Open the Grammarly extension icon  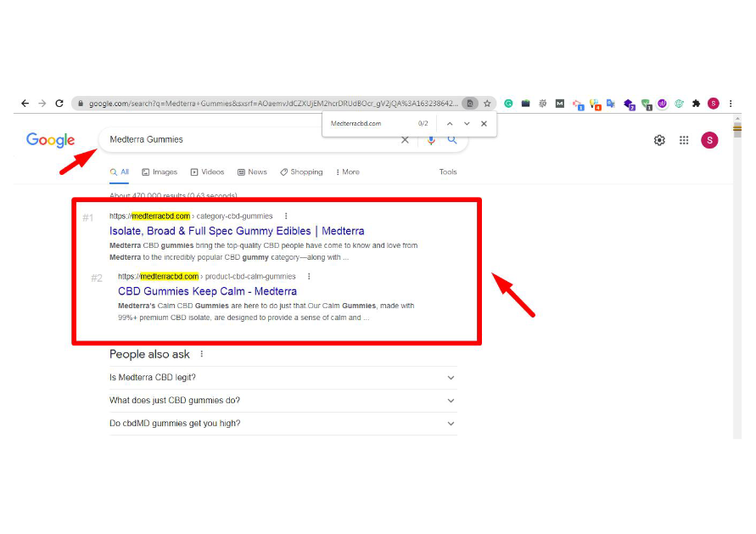coord(508,104)
